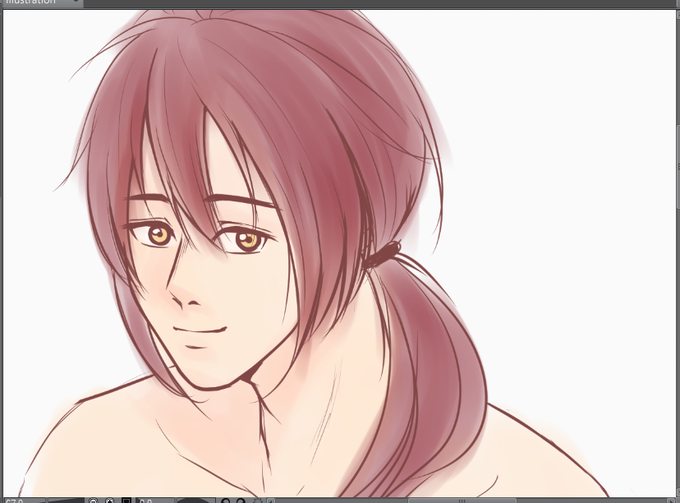Click the horizontal scrollbar thumb below the canvas
Screen dimensions: 680x503
(x=462, y=500)
